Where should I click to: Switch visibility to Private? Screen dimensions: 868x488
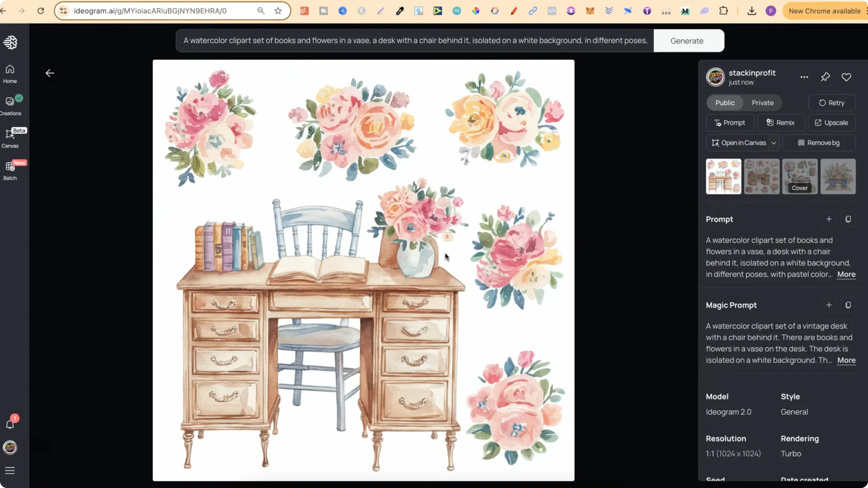click(x=762, y=103)
